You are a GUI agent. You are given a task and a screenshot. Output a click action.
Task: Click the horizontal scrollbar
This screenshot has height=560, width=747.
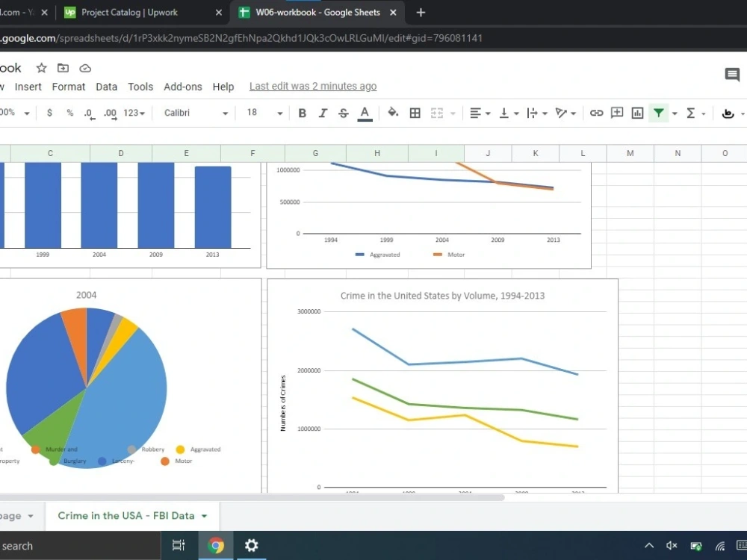pyautogui.click(x=252, y=497)
